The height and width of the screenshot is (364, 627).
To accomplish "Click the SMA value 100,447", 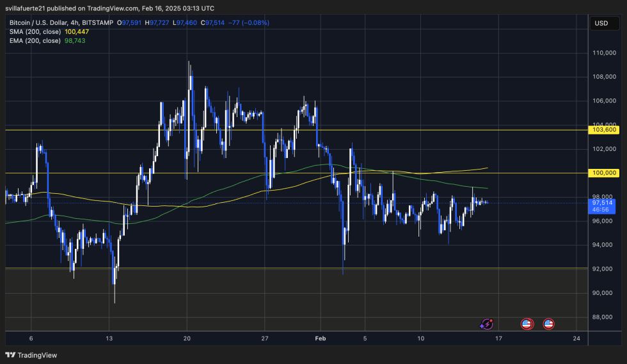I will point(77,31).
